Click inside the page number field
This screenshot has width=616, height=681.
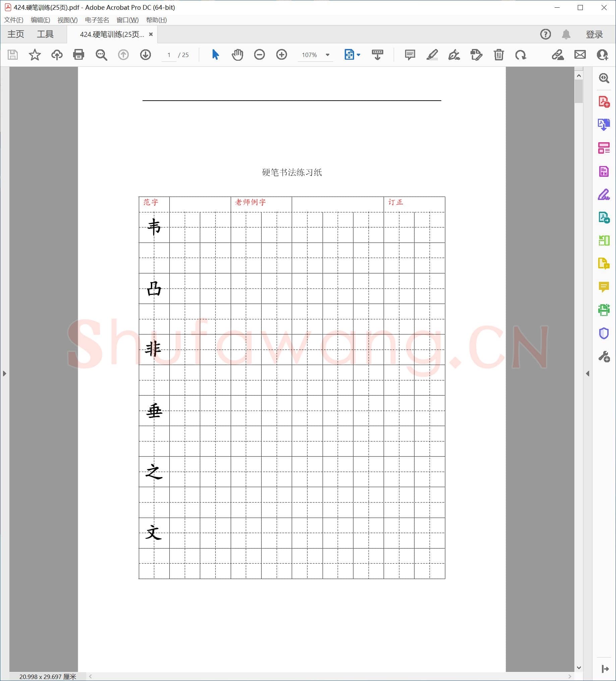click(x=169, y=55)
